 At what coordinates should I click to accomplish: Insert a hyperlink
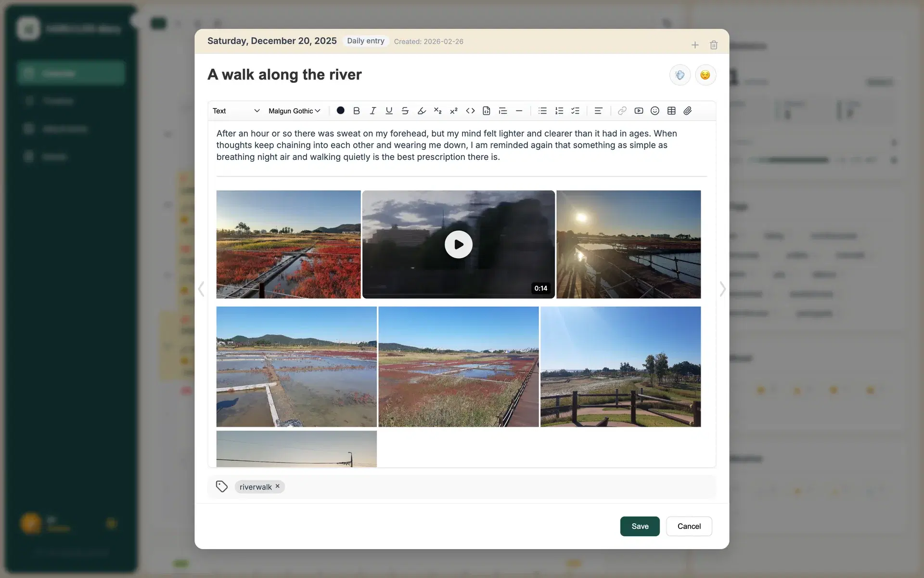(622, 111)
